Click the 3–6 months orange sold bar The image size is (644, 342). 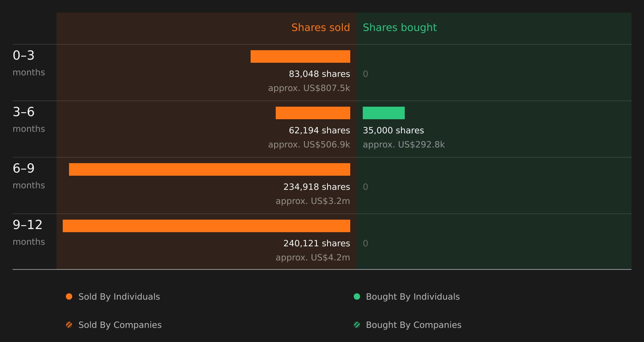coord(313,113)
